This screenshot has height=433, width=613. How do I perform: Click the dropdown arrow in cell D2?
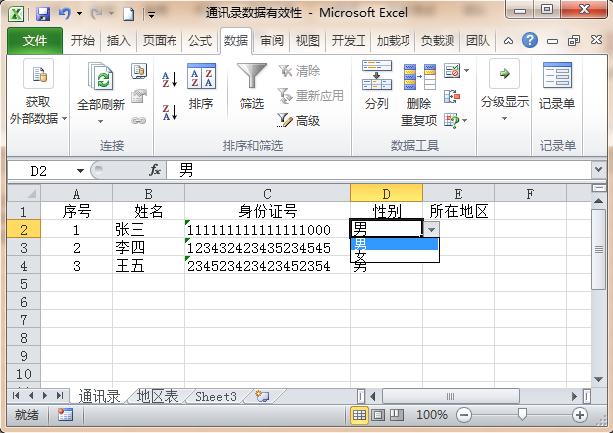click(x=431, y=229)
